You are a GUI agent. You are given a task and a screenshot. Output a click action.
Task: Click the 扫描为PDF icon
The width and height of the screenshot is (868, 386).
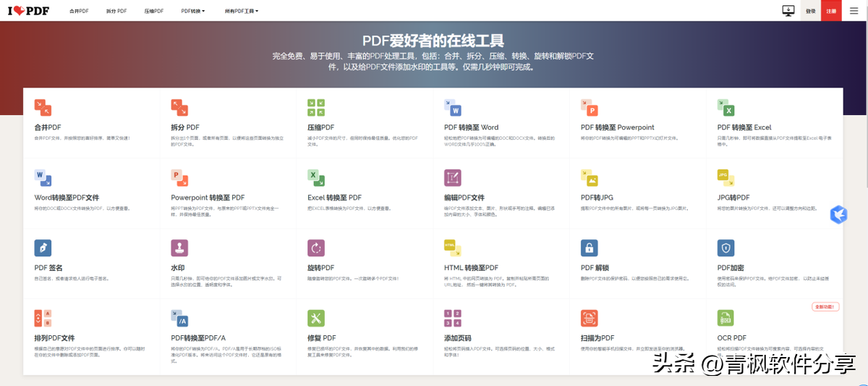[590, 318]
